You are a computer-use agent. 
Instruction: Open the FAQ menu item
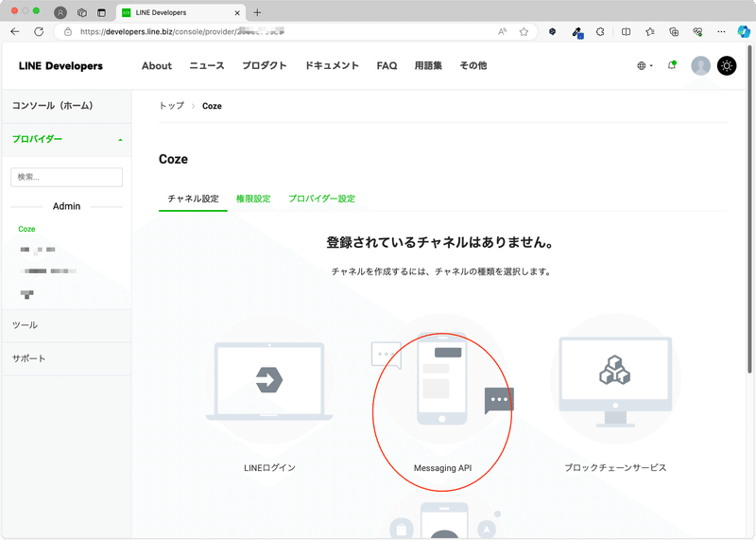tap(387, 65)
